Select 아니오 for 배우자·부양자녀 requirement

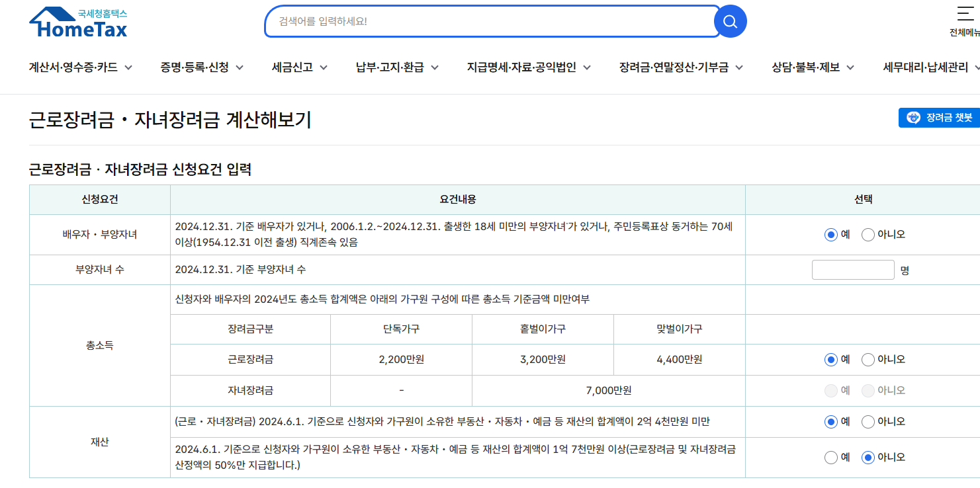[x=868, y=234]
